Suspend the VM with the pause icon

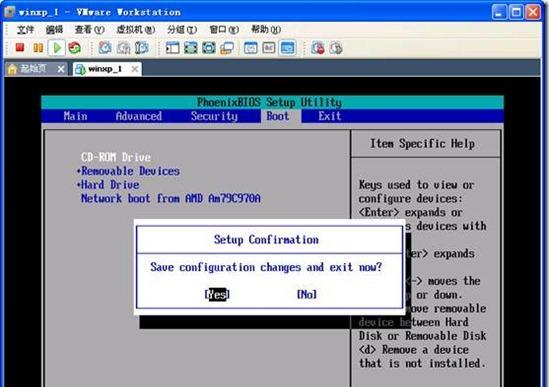(x=38, y=47)
